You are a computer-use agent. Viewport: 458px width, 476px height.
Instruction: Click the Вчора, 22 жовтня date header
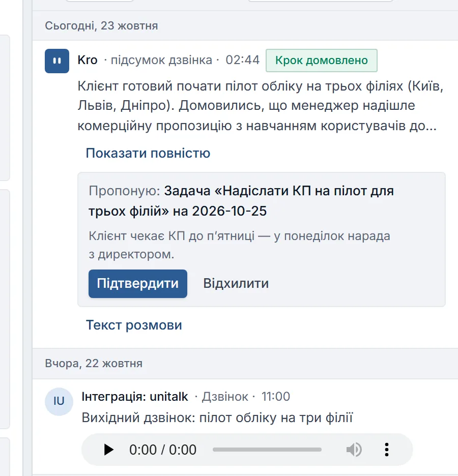pyautogui.click(x=94, y=364)
